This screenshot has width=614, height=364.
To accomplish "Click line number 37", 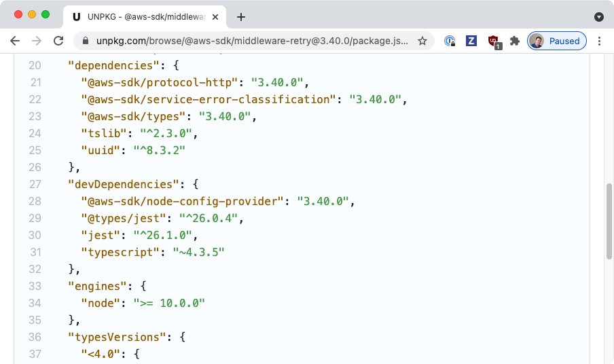I will (x=35, y=354).
